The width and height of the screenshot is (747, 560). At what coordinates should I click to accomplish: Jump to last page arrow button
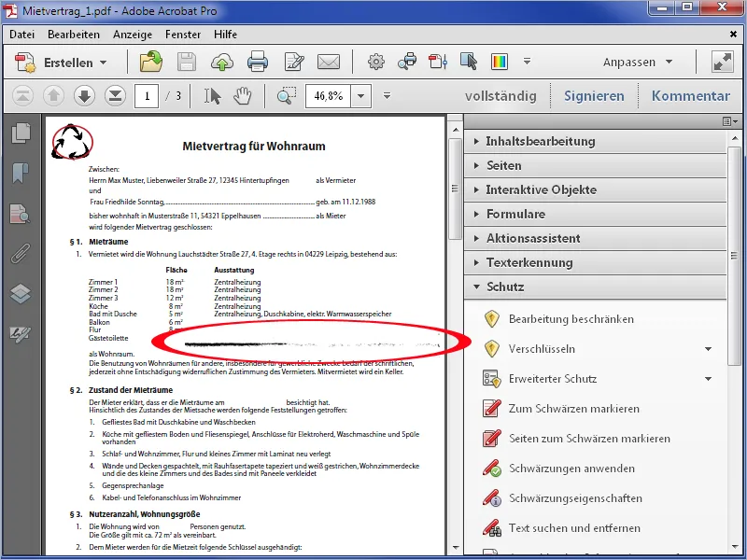point(115,96)
